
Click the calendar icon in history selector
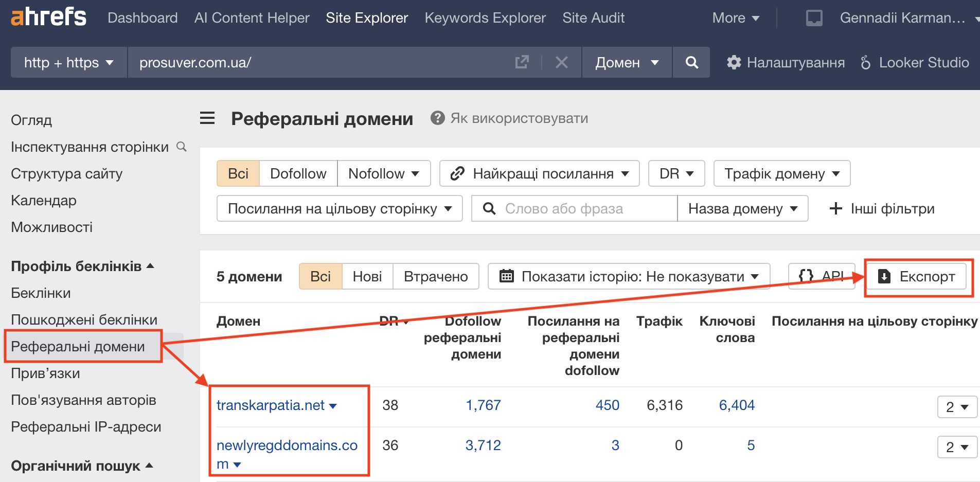pyautogui.click(x=508, y=276)
